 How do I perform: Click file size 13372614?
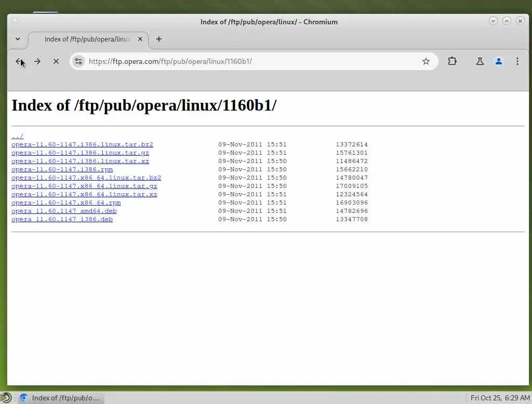point(352,144)
